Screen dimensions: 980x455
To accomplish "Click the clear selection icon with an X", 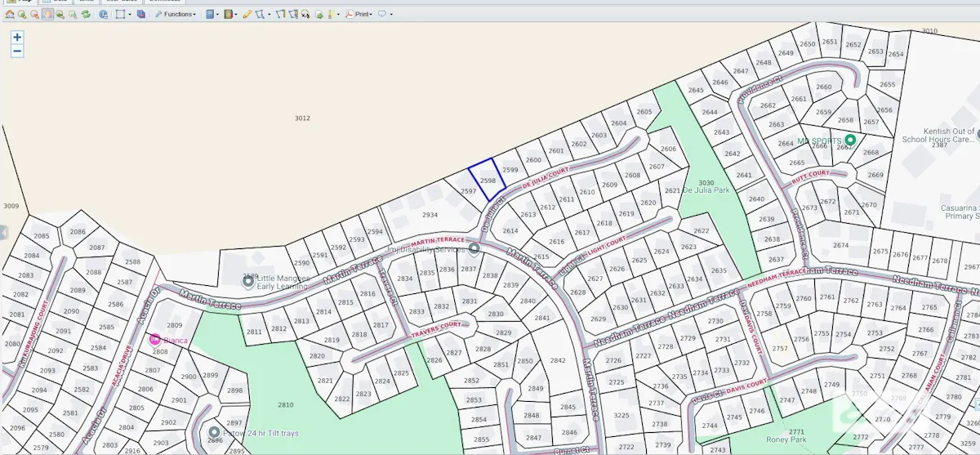I will click(x=305, y=14).
